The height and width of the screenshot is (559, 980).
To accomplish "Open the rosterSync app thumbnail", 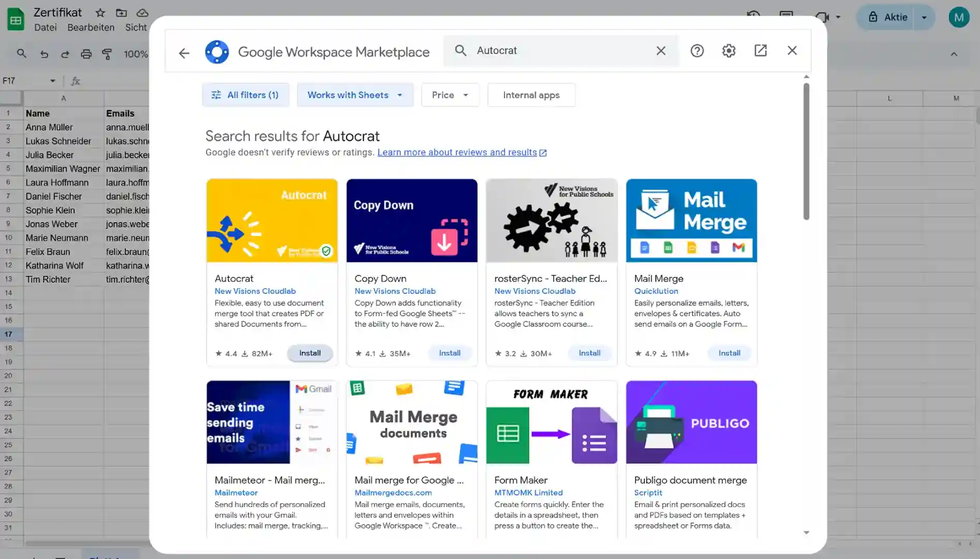I will (x=552, y=220).
